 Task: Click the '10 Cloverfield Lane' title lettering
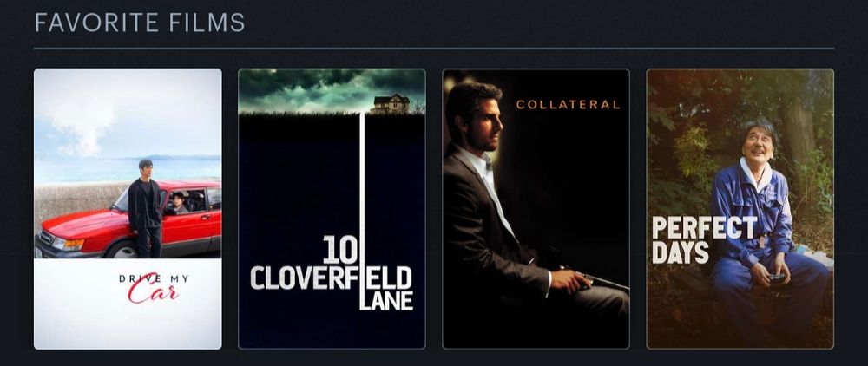332,273
